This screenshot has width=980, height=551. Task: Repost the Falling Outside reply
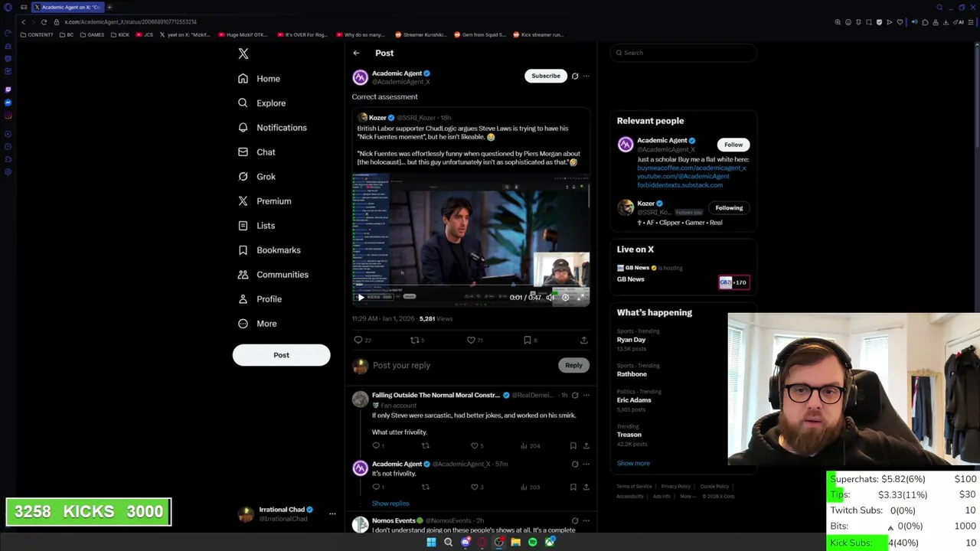426,445
